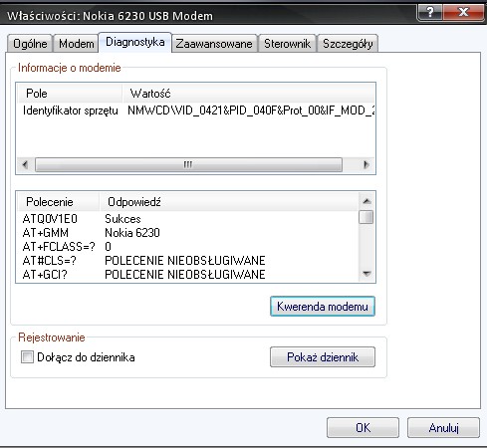Close the modem properties dialog
Viewport: 487px width, 448px height.
point(463,12)
